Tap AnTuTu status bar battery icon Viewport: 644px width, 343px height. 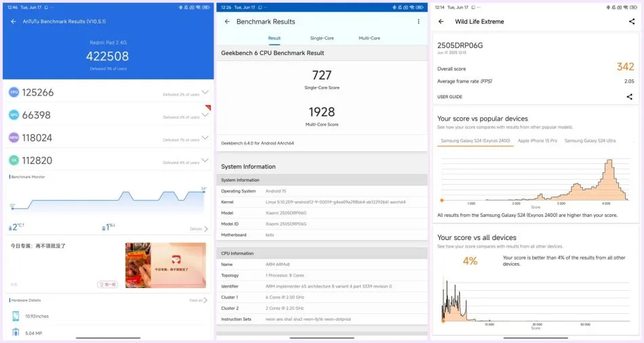coord(206,7)
